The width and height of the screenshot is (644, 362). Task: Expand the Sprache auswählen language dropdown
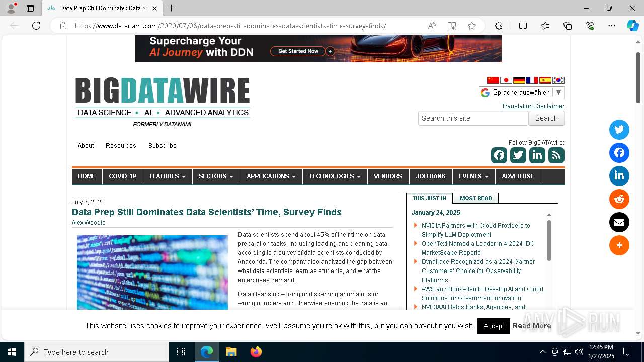[521, 93]
